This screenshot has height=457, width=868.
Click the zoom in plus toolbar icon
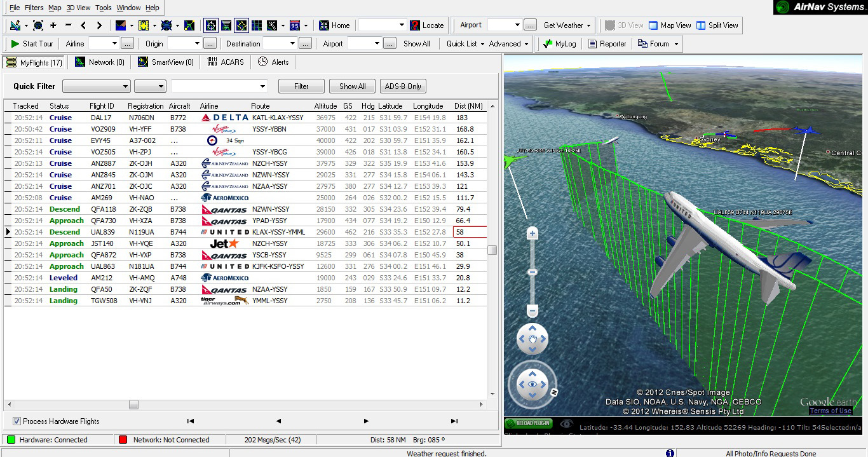(x=53, y=25)
